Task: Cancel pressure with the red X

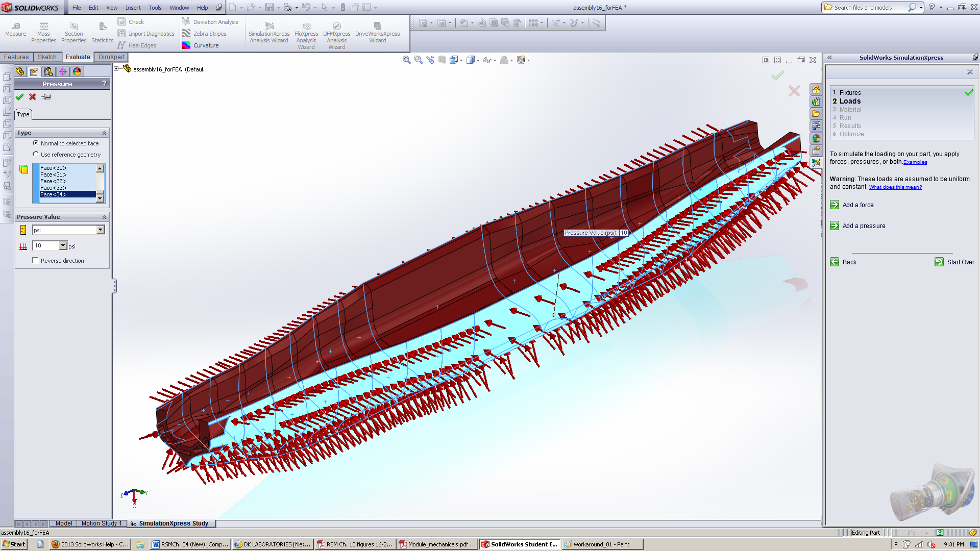Action: 33,97
